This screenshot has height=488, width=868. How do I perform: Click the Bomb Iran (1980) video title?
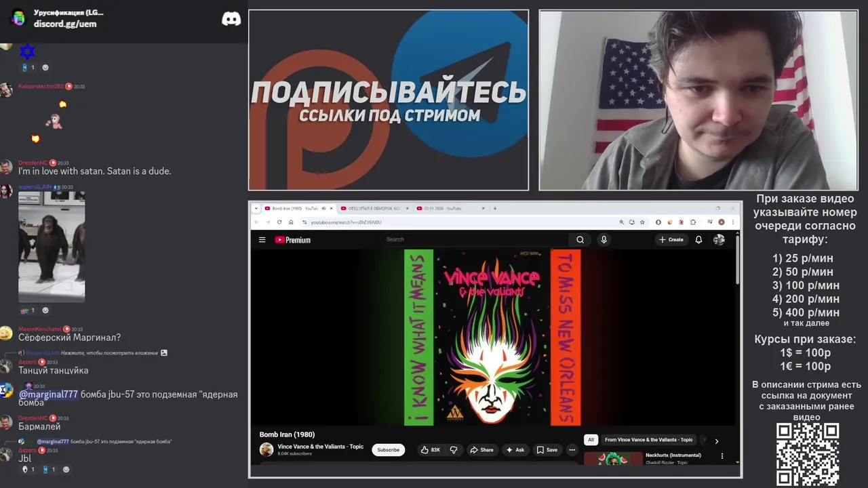[x=287, y=434]
